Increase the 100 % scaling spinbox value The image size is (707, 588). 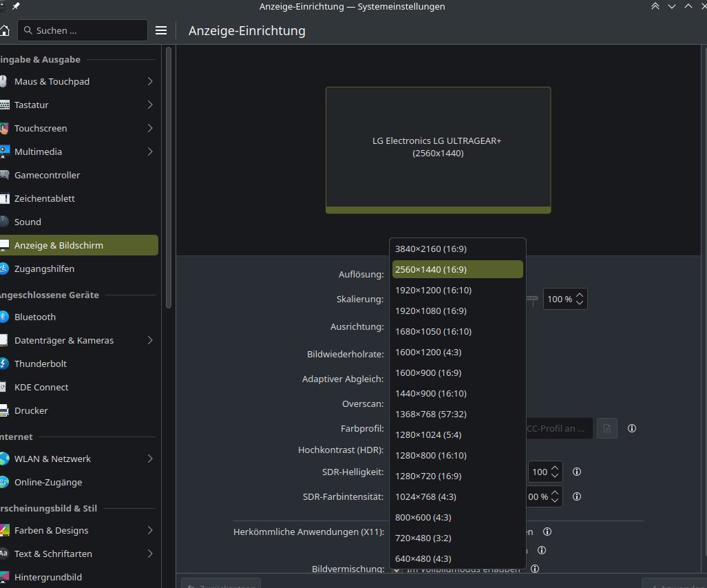[x=580, y=295]
